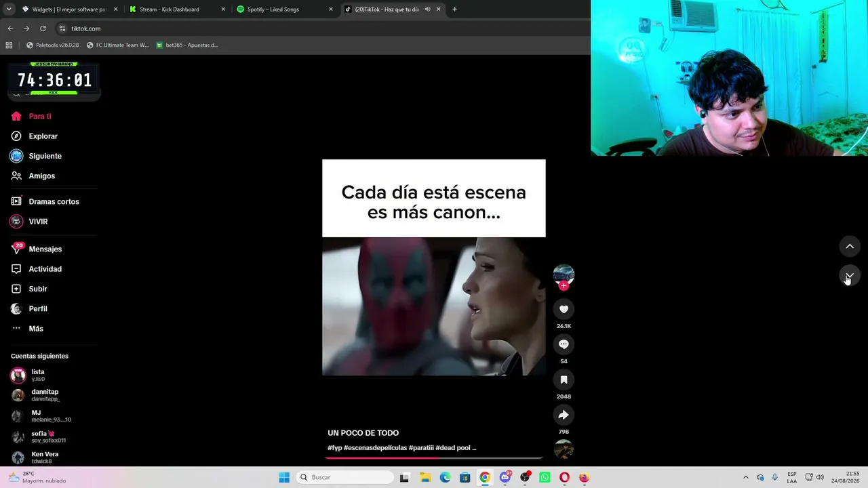Open the #paratiii hashtag
This screenshot has width=868, height=488.
[x=421, y=448]
